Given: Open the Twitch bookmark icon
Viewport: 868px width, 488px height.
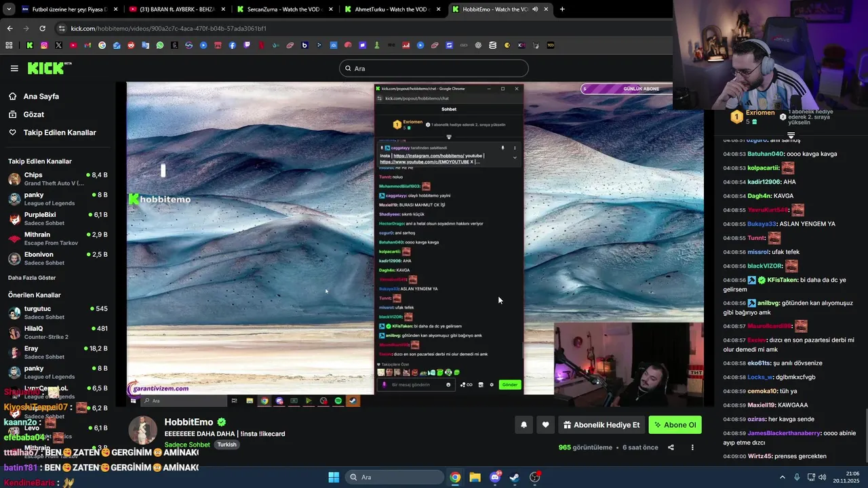Looking at the screenshot, I should click(247, 45).
